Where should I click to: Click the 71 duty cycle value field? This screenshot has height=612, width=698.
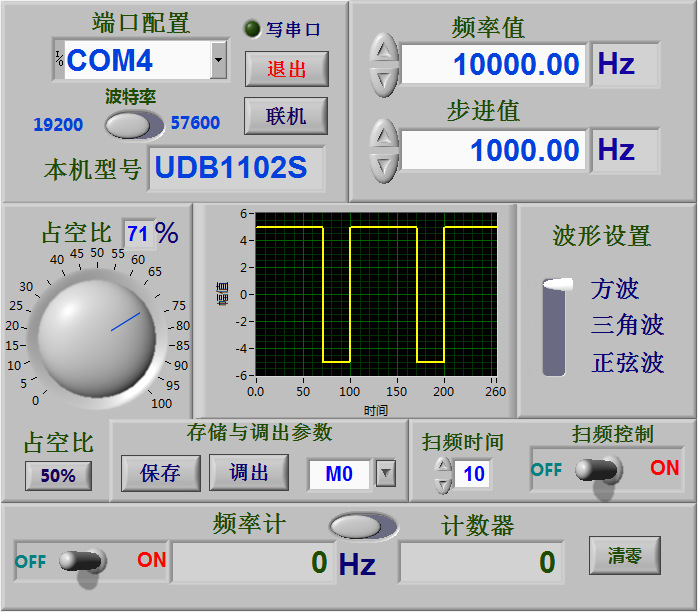point(138,233)
